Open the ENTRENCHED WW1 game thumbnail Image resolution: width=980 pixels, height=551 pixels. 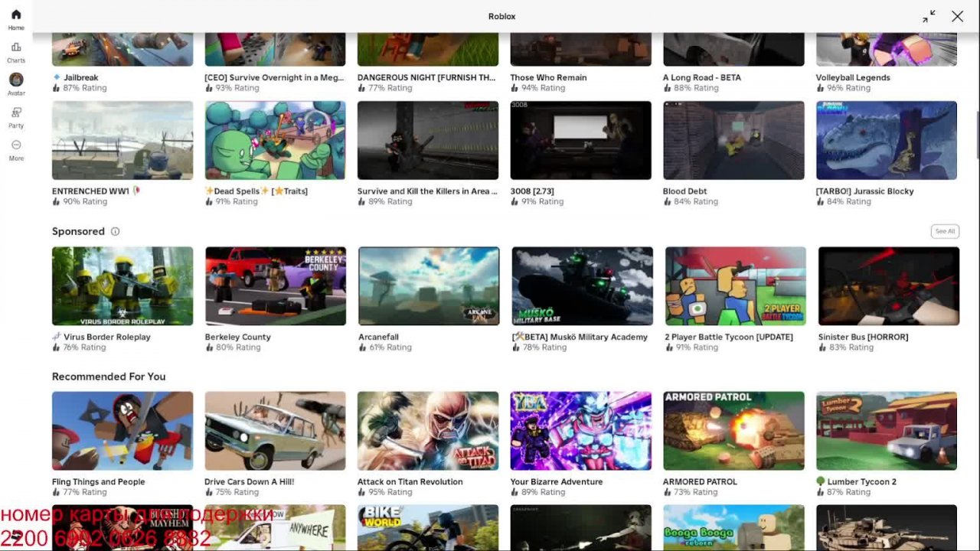[x=122, y=140]
